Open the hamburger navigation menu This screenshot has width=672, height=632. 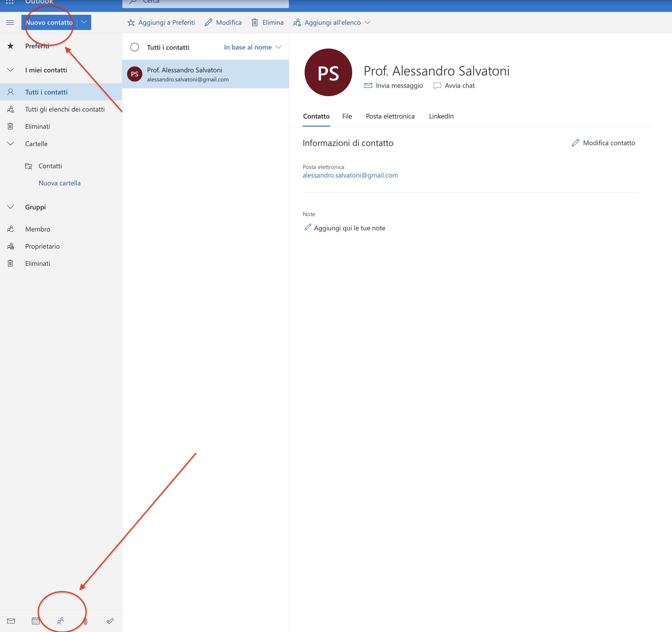point(10,22)
